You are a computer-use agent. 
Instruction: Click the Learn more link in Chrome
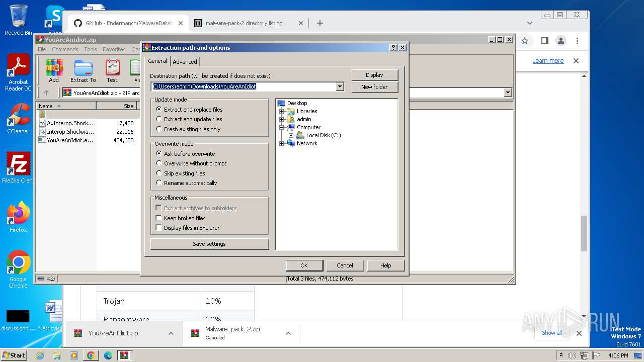pyautogui.click(x=548, y=61)
